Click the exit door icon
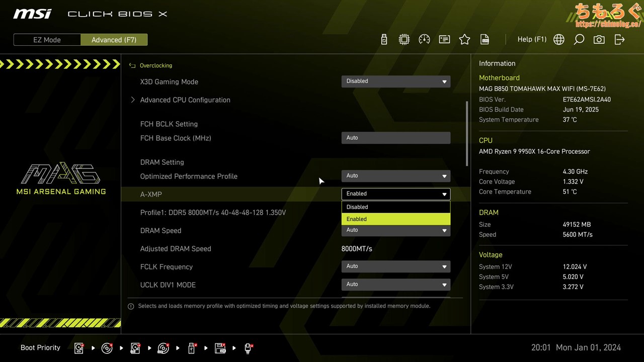This screenshot has height=362, width=644. point(619,40)
